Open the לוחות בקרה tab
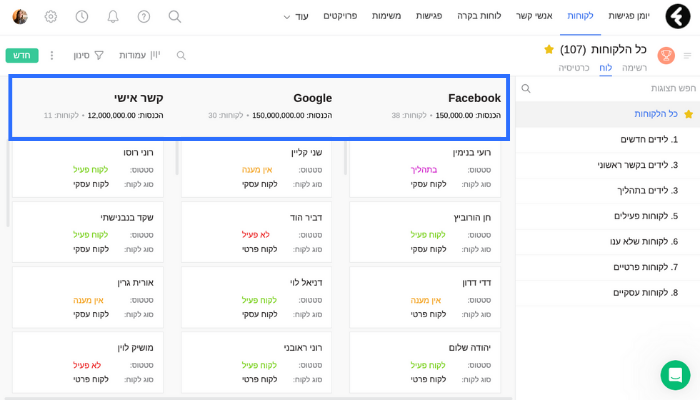The height and width of the screenshot is (400, 700). [479, 16]
